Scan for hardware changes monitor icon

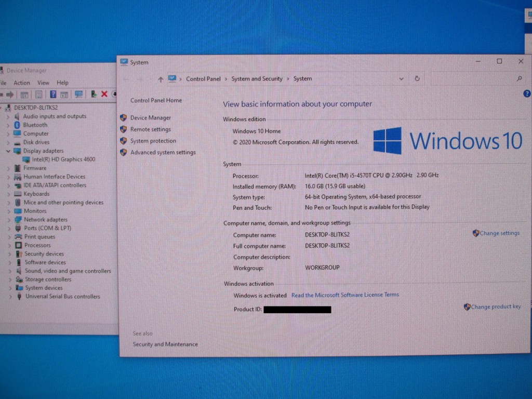click(x=79, y=94)
